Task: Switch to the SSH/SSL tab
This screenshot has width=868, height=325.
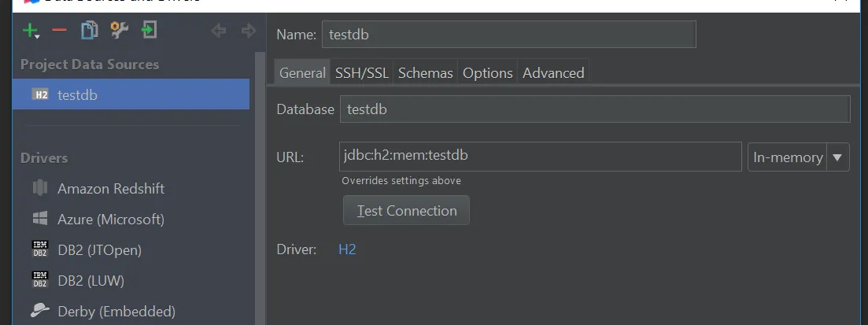Action: click(361, 73)
